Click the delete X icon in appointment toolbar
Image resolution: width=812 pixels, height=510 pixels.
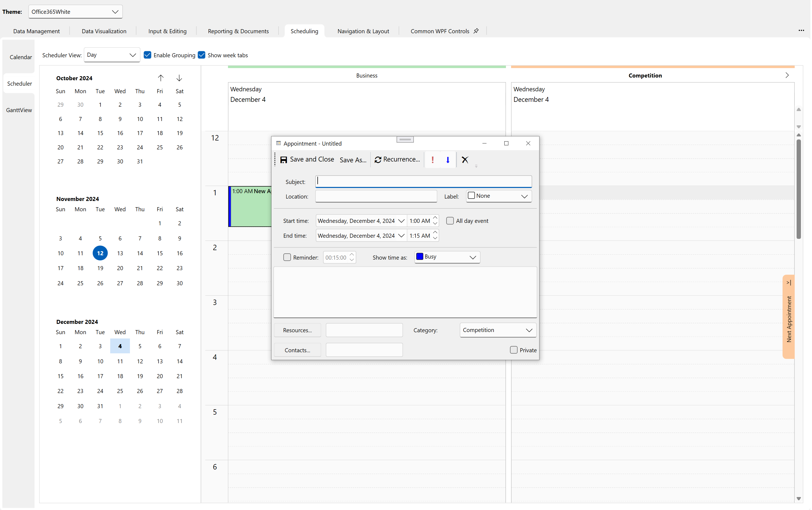[x=465, y=160]
